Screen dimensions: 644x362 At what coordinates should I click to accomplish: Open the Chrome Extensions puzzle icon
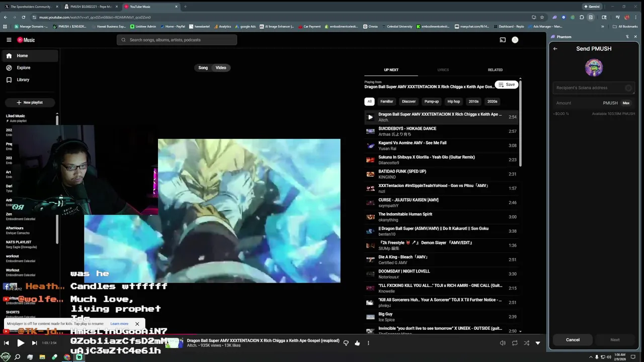pos(582,17)
